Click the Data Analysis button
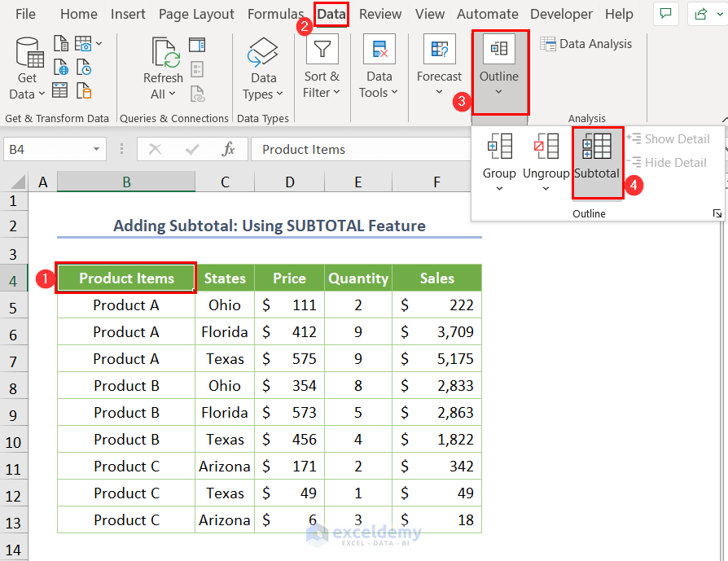The width and height of the screenshot is (728, 561). (586, 44)
